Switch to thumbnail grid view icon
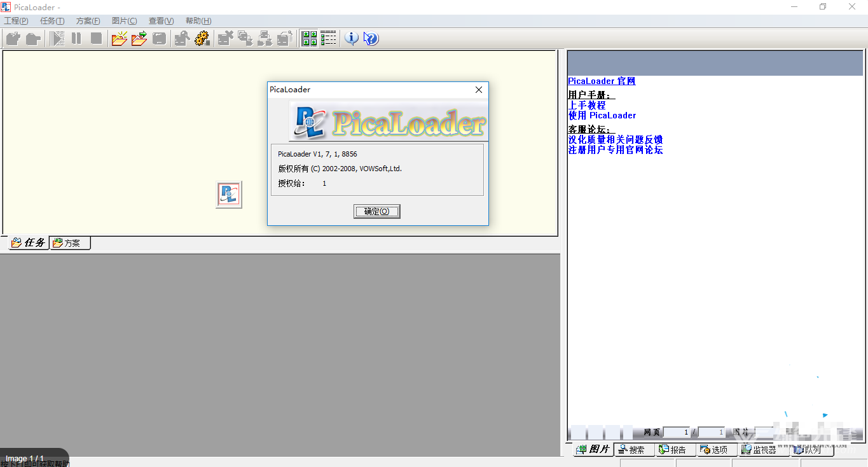The width and height of the screenshot is (868, 467). point(309,38)
